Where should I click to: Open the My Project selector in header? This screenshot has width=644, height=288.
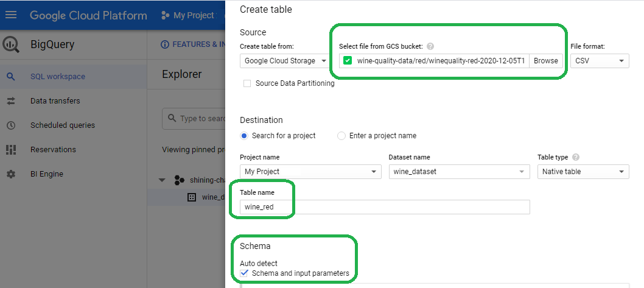pos(193,15)
